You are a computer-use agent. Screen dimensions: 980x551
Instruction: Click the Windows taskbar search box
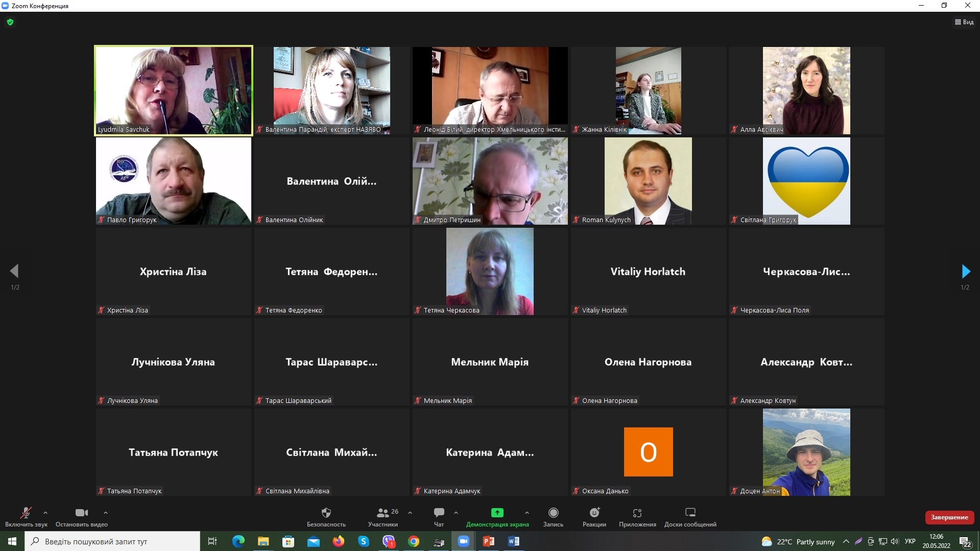(112, 541)
